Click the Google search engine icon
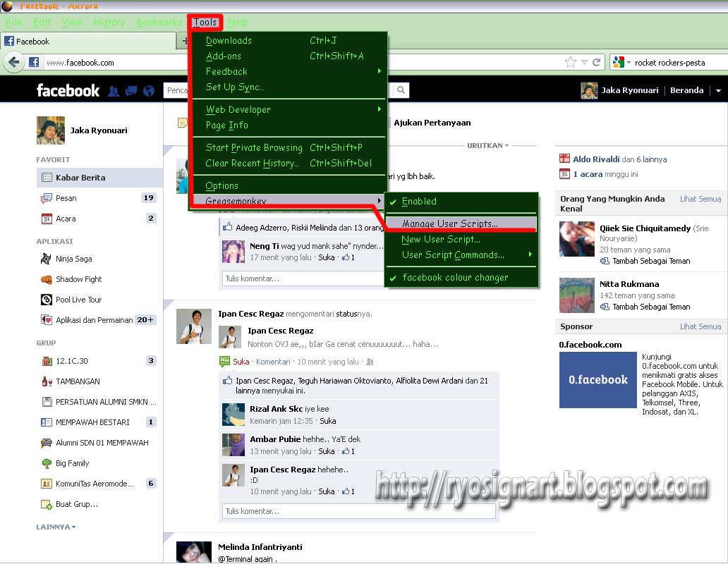Viewport: 728px width, 564px height. (x=619, y=62)
